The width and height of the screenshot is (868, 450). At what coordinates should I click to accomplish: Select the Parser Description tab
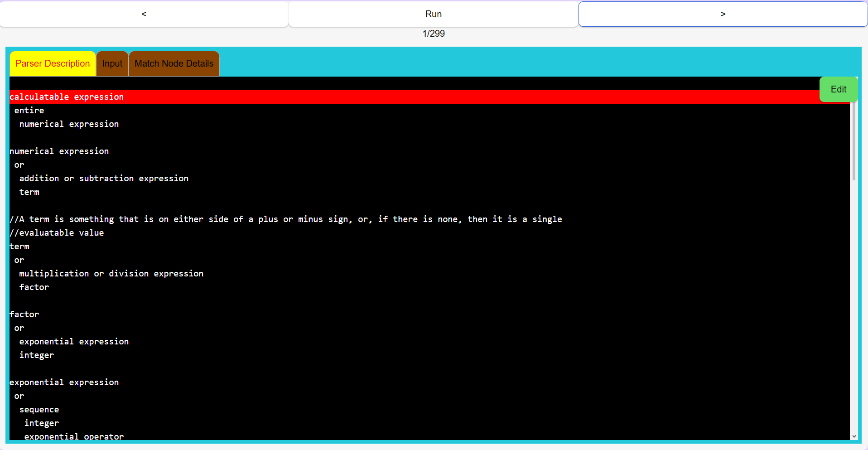[52, 63]
